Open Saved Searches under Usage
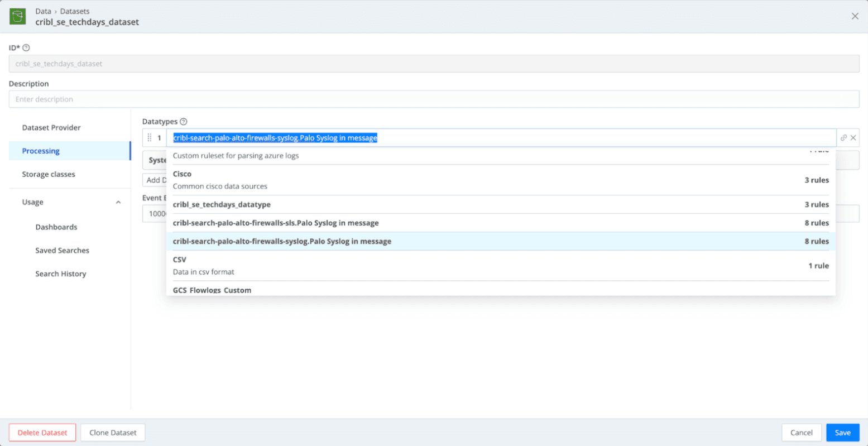 click(62, 251)
